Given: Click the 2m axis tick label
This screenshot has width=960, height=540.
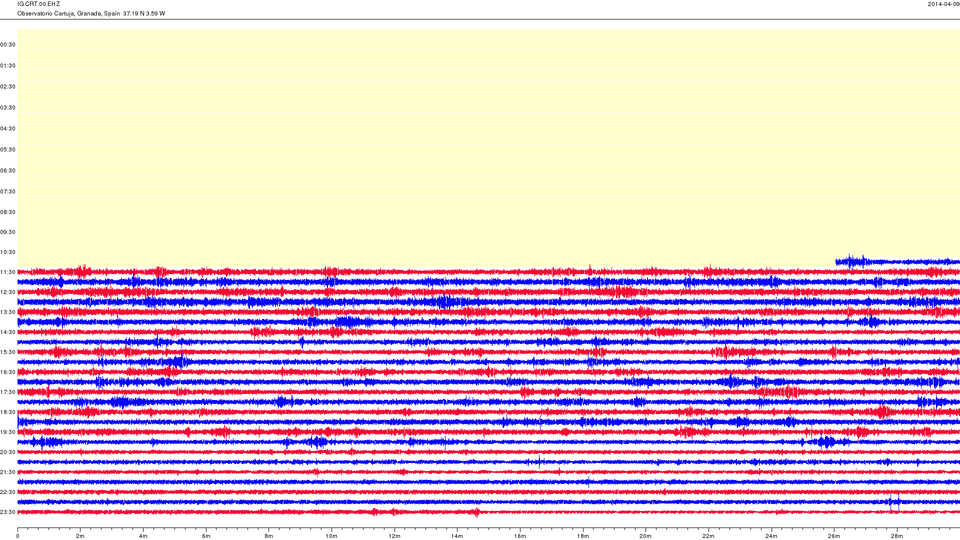Looking at the screenshot, I should (x=80, y=536).
